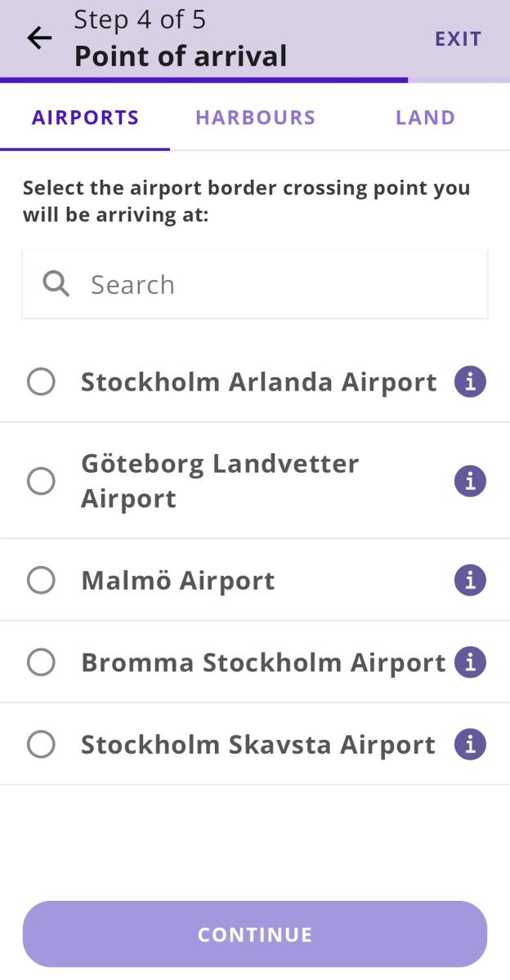
Task: Switch to the Harbours tab
Action: pos(255,118)
